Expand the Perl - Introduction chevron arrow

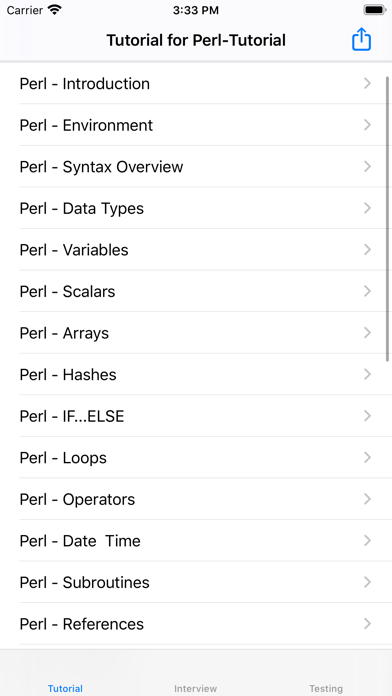pyautogui.click(x=367, y=83)
